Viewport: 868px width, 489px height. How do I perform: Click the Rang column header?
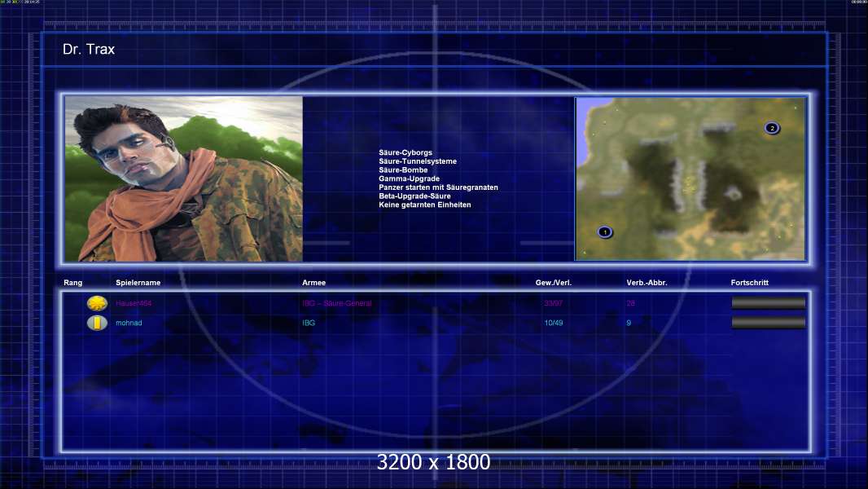73,283
